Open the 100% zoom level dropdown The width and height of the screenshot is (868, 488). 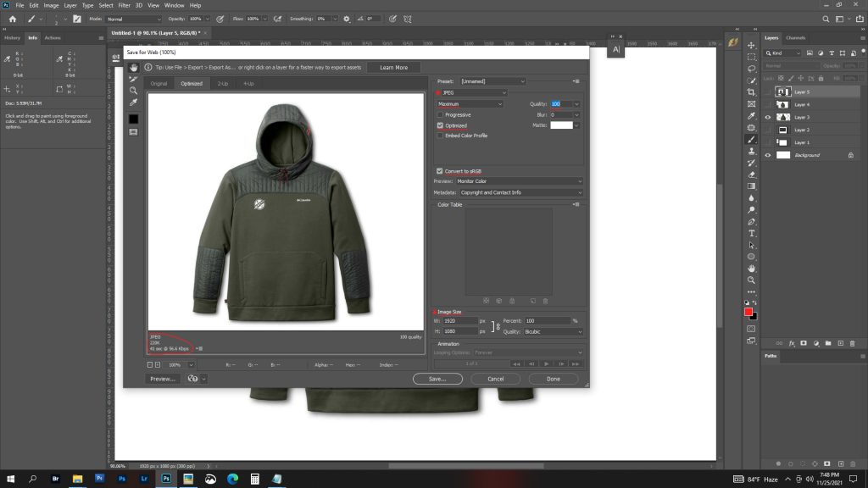191,365
